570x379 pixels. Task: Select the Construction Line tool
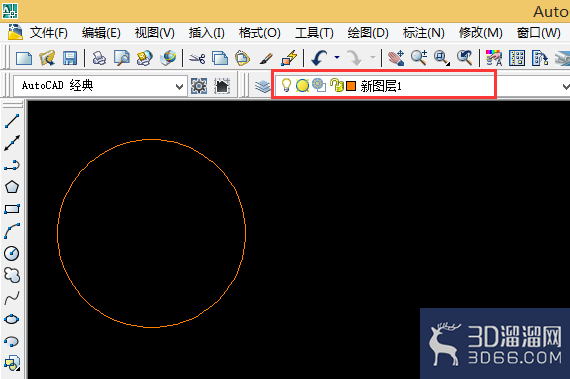(12, 143)
